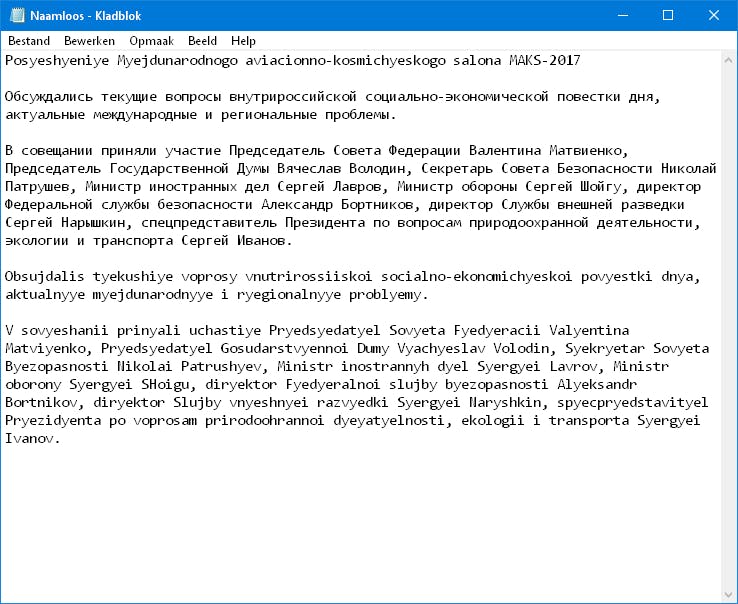The image size is (738, 604).
Task: Click the word Matviyenko
Action: (x=45, y=348)
